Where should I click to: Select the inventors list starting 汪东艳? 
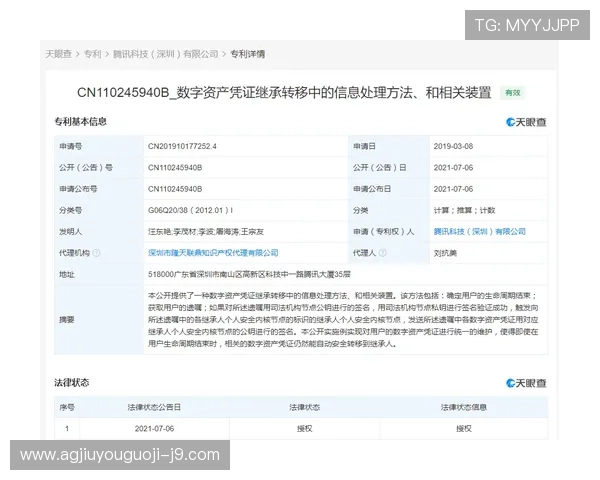[206, 232]
